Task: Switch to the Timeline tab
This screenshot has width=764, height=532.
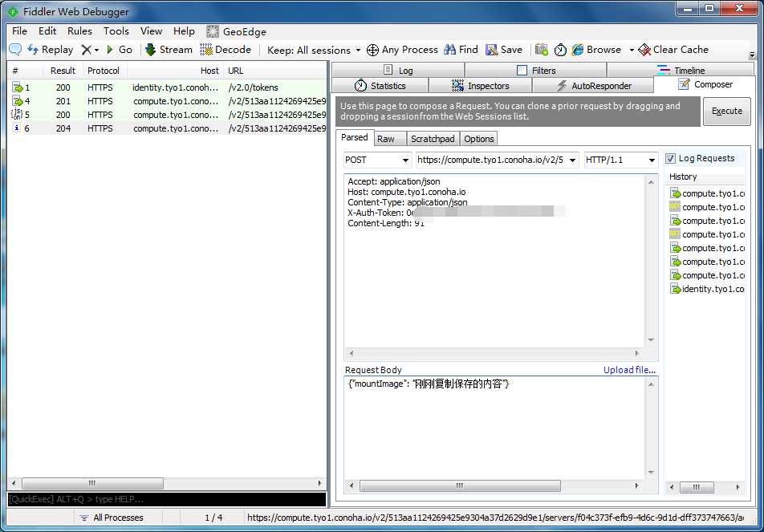Action: pos(681,70)
